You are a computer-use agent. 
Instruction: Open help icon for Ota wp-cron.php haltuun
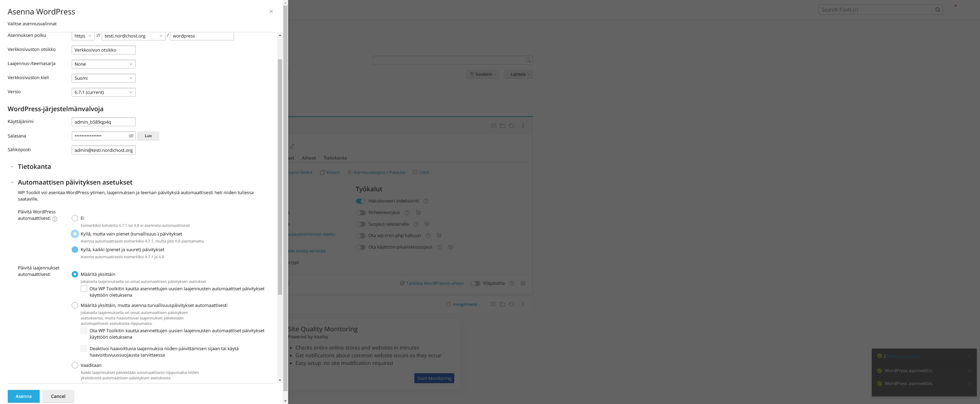pyautogui.click(x=428, y=236)
